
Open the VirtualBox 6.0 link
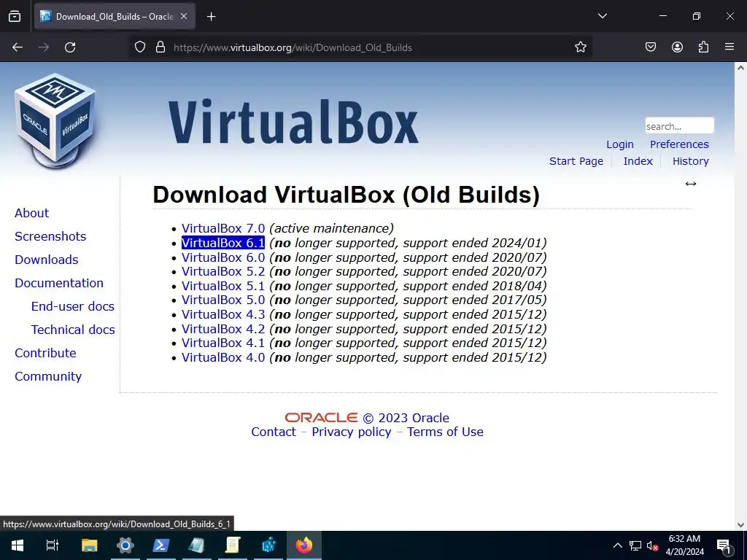click(223, 257)
